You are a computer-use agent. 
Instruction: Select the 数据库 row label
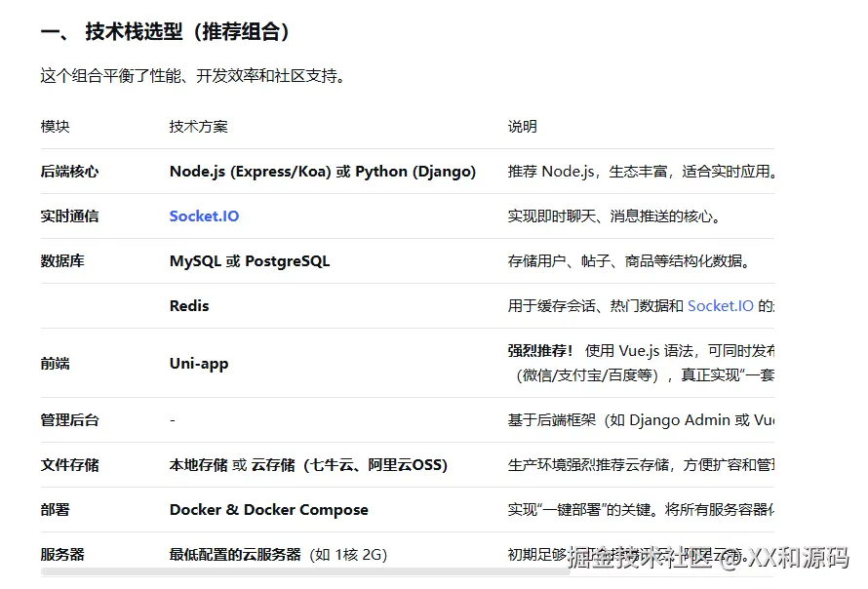(x=62, y=260)
